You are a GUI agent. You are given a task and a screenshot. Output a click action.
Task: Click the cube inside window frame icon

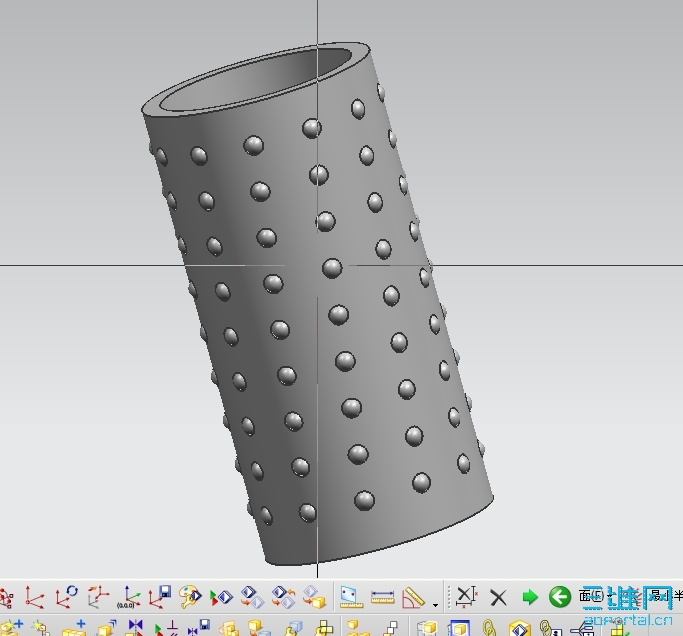pos(459,628)
